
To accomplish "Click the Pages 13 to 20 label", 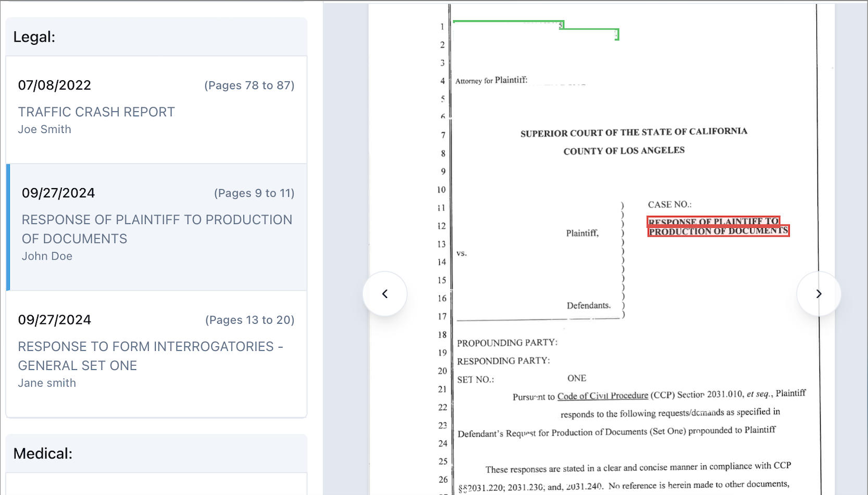I will click(x=250, y=320).
